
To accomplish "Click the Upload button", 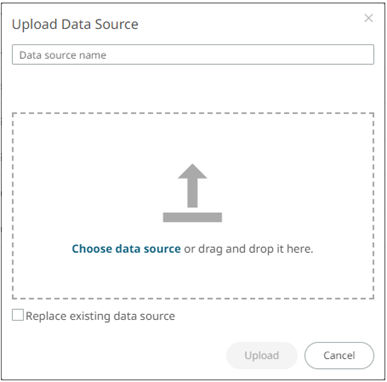I will [262, 355].
